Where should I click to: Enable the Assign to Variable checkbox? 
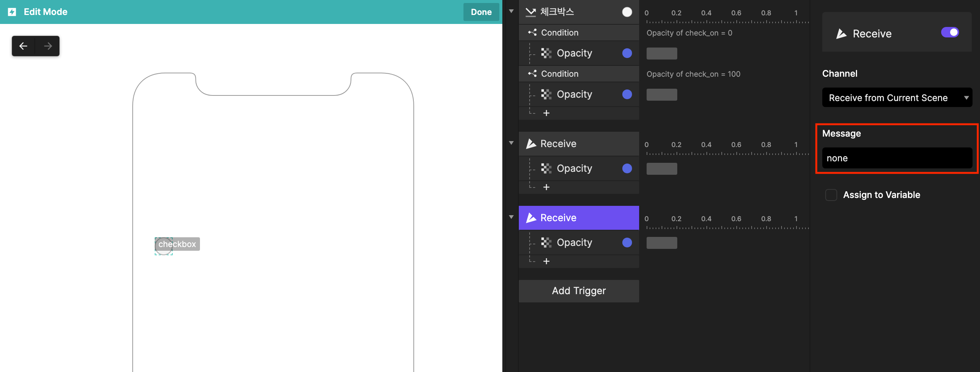click(831, 195)
